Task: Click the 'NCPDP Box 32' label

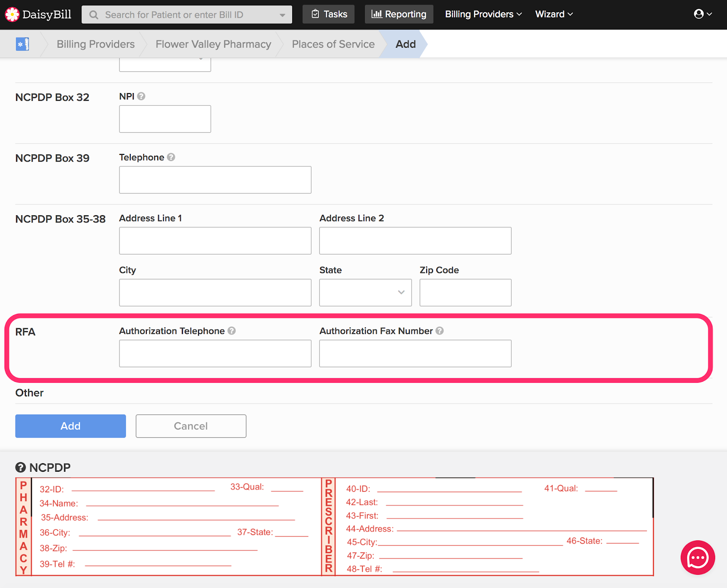Action: pos(52,97)
